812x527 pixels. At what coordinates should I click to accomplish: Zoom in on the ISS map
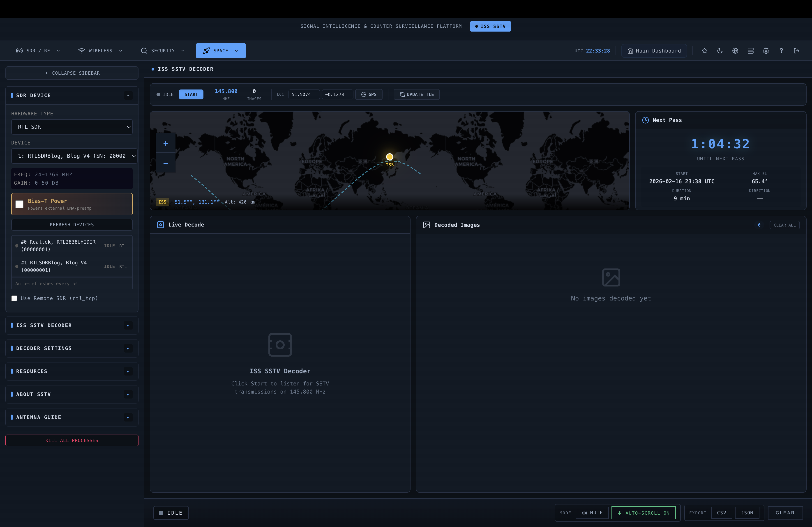[x=166, y=144]
